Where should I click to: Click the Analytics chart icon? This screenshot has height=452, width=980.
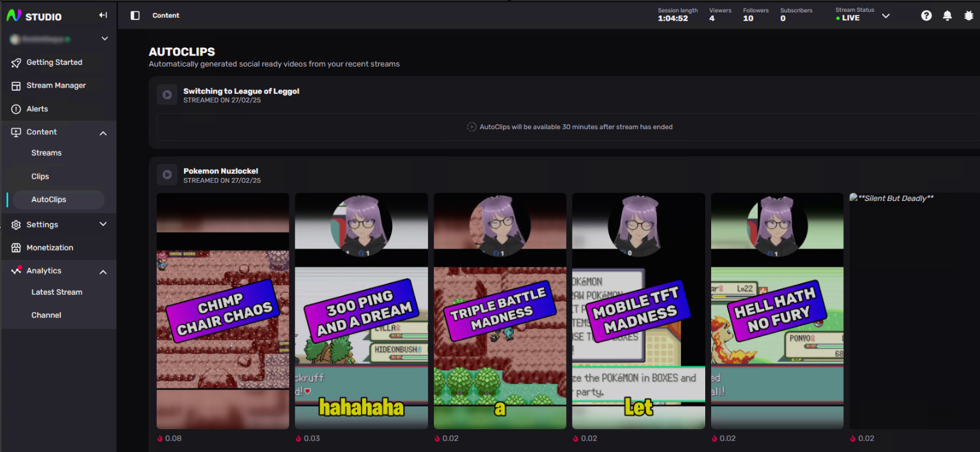coord(16,270)
